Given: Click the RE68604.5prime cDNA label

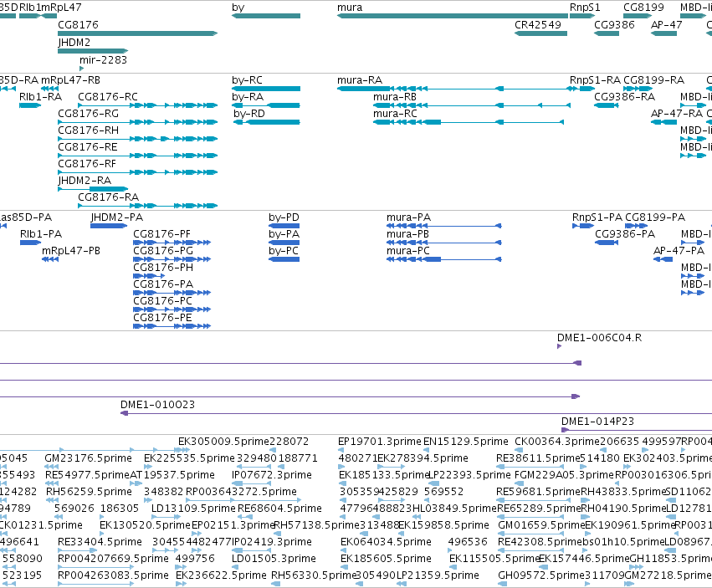Looking at the screenshot, I should pos(279,509).
